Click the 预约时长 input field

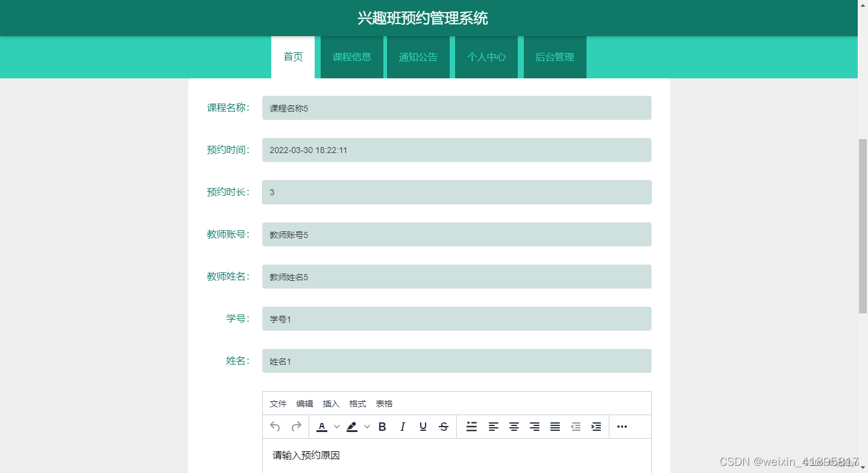[457, 192]
